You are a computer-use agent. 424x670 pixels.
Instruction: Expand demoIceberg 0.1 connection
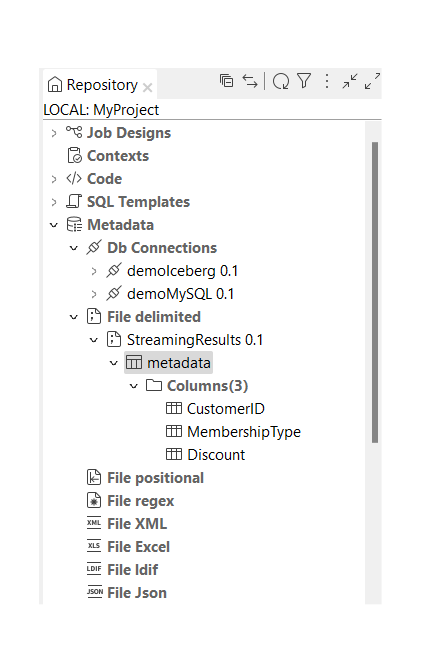click(x=94, y=271)
